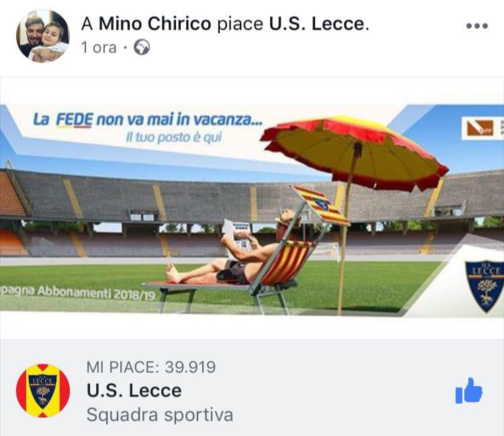Click the public globe privacy icon

142,48
